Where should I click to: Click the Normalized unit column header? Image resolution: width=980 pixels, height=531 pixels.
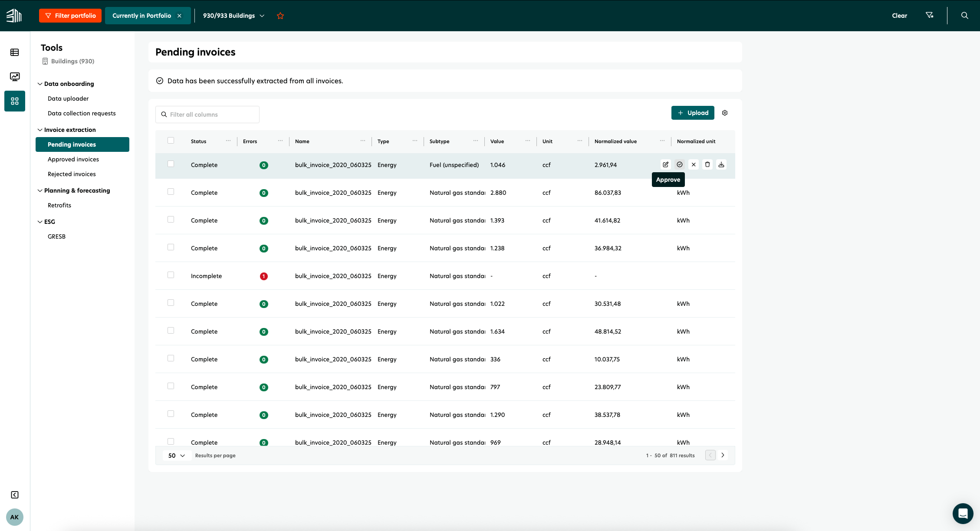tap(696, 141)
